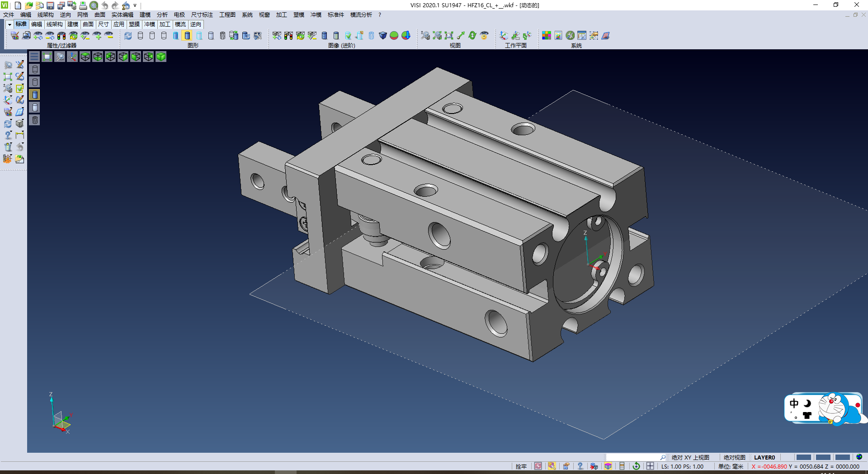The image size is (868, 474).
Task: Toggle the highlighted selection icon in status bar
Action: (x=552, y=466)
